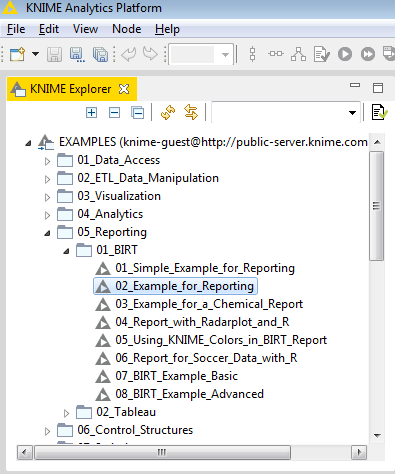This screenshot has height=474, width=395.
Task: Click the synchronize with editor icon
Action: (191, 112)
